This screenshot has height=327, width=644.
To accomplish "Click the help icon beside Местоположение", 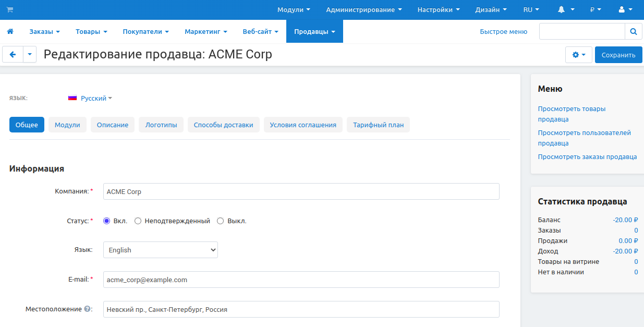I will click(x=87, y=309).
